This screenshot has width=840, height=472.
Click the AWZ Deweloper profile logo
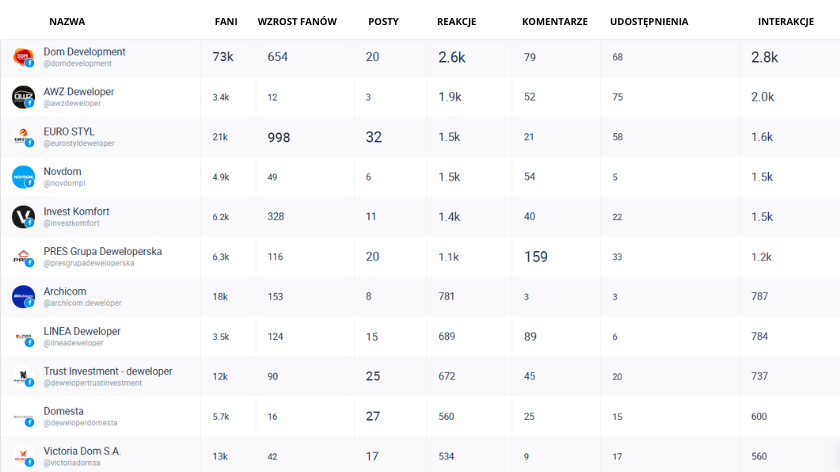click(23, 97)
